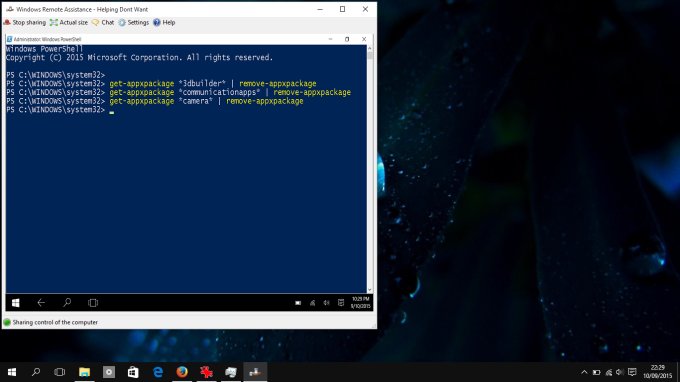Click the local clock showing 22:29
The height and width of the screenshot is (382, 680).
657,372
